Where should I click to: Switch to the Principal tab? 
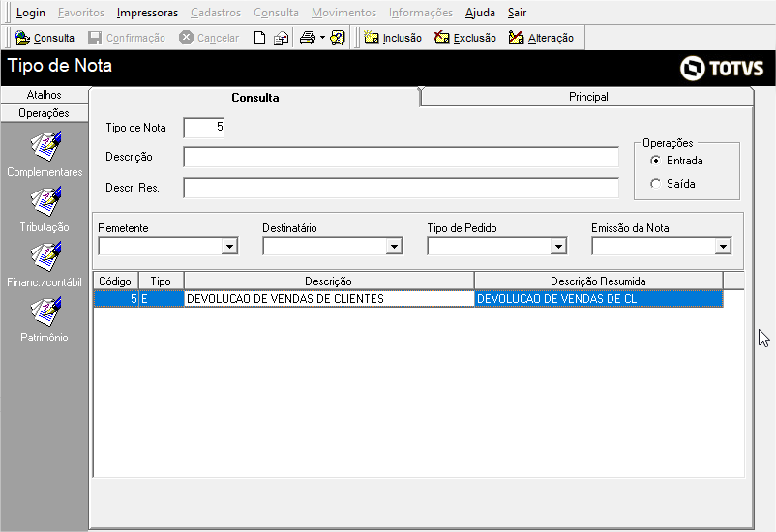coord(588,97)
